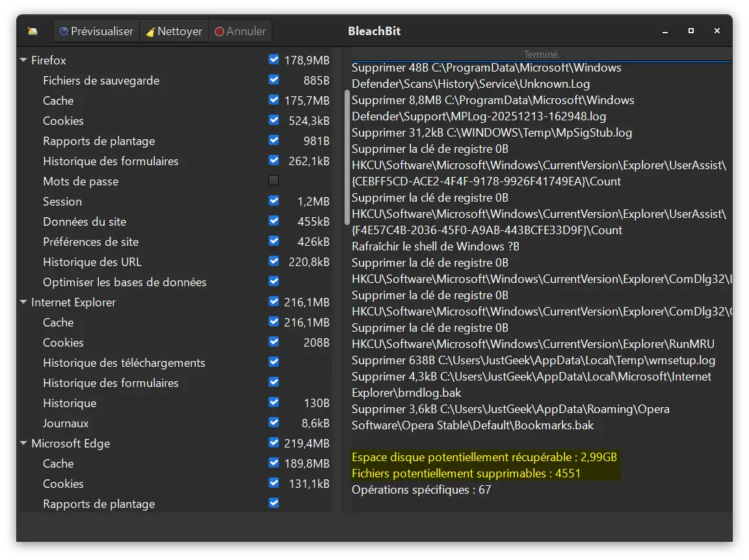Uncheck Internet Explorer Historique des formulaires checkbox

pyautogui.click(x=274, y=382)
